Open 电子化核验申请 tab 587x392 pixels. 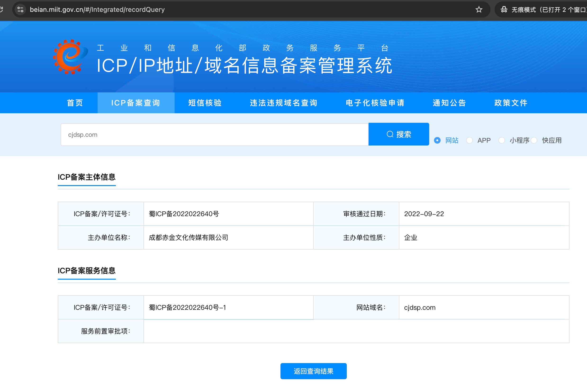(375, 103)
